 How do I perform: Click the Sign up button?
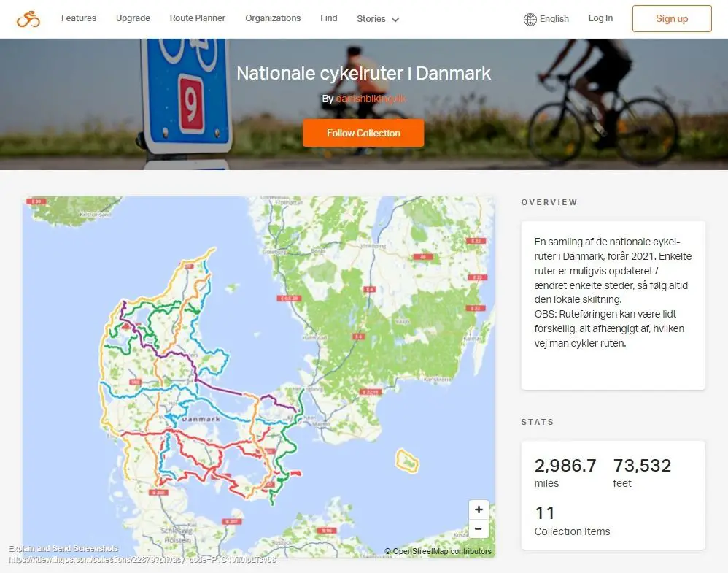coord(672,18)
